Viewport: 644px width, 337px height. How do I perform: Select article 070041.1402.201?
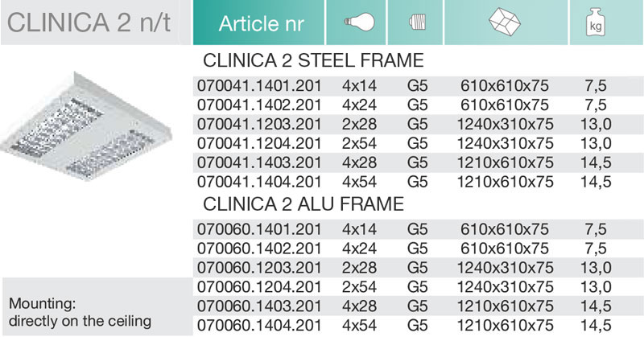[259, 105]
